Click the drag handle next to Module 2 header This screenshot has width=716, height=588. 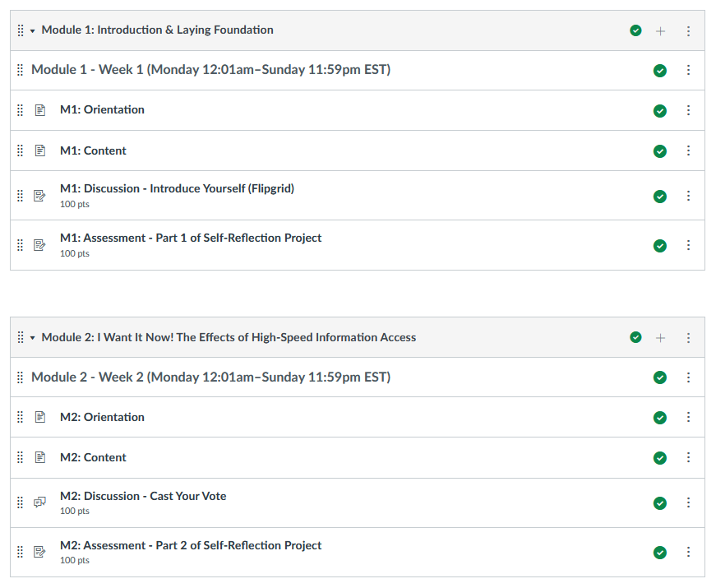(x=21, y=337)
